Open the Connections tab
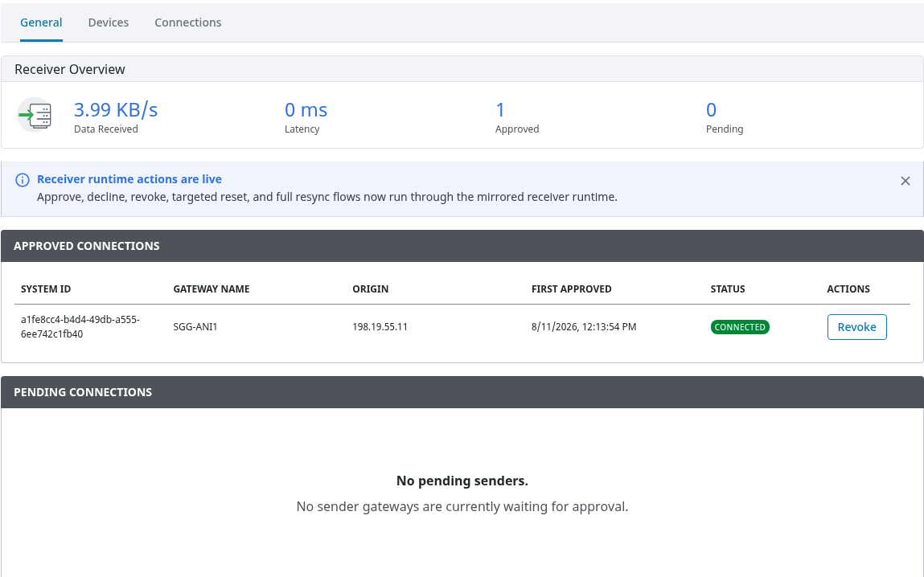The image size is (924, 577). 188,23
